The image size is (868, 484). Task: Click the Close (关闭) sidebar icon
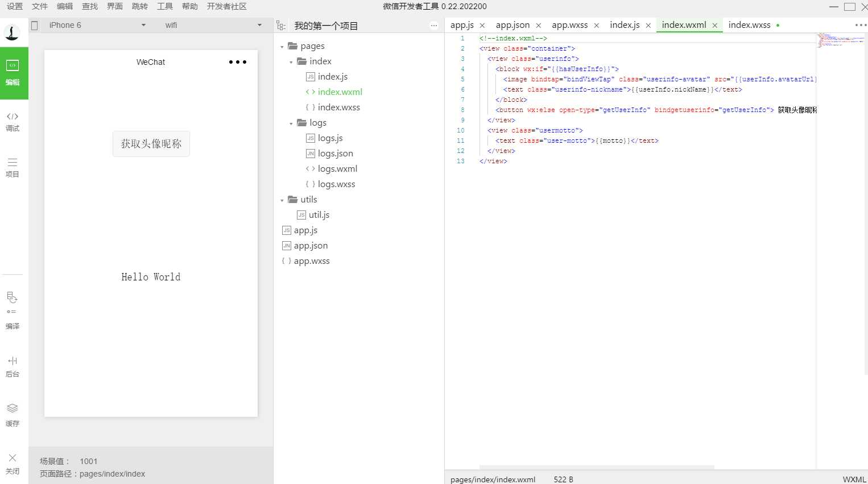[x=13, y=464]
